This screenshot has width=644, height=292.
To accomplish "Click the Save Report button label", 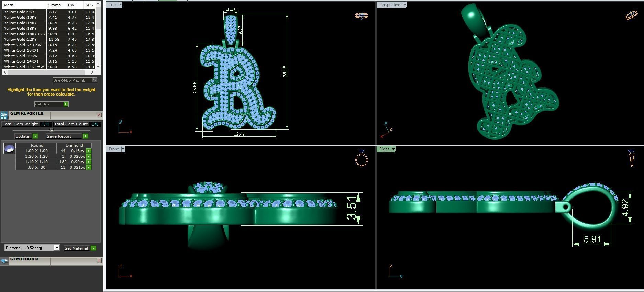I will (59, 136).
